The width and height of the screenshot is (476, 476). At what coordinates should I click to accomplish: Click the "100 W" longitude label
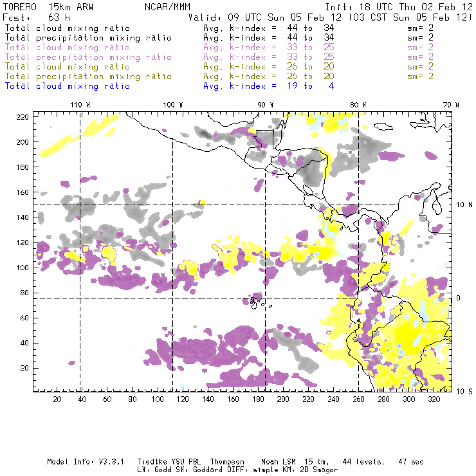(x=173, y=105)
